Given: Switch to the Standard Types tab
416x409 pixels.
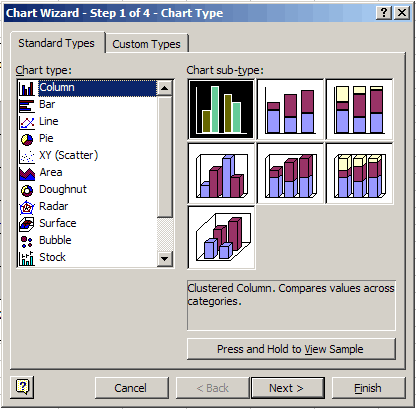Looking at the screenshot, I should click(57, 43).
